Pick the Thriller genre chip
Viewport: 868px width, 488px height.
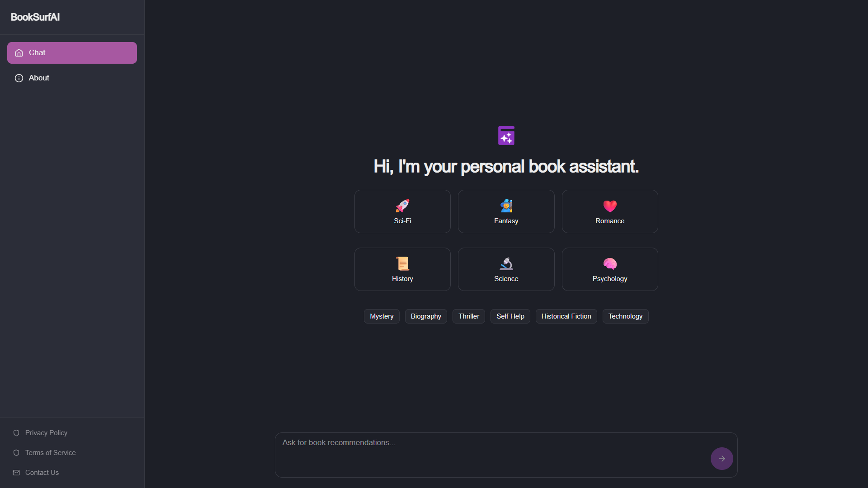[x=469, y=316]
